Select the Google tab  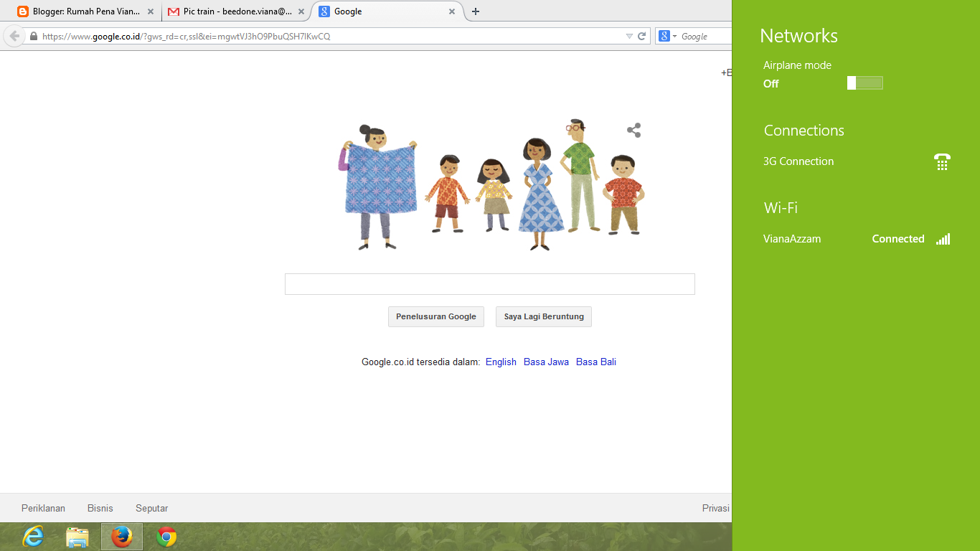(x=387, y=11)
